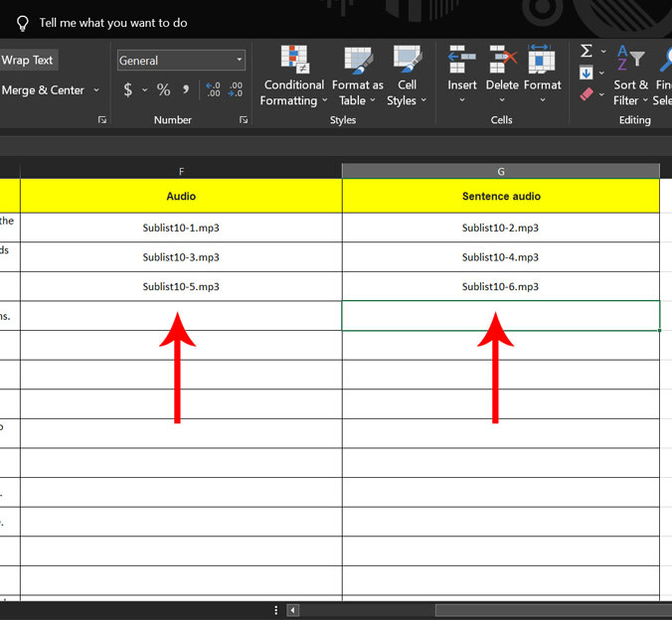Click Increase Decimal button

tap(213, 90)
